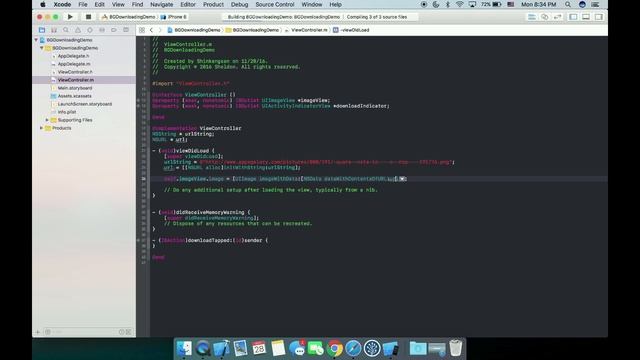Viewport: 640px width, 360px height.
Task: Open Calendar from the Dock
Action: [259, 349]
